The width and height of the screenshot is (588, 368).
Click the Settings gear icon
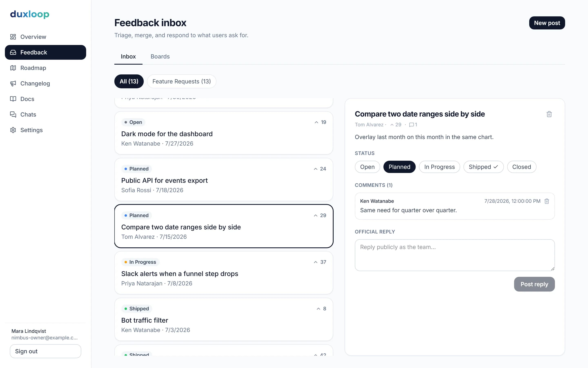[13, 130]
